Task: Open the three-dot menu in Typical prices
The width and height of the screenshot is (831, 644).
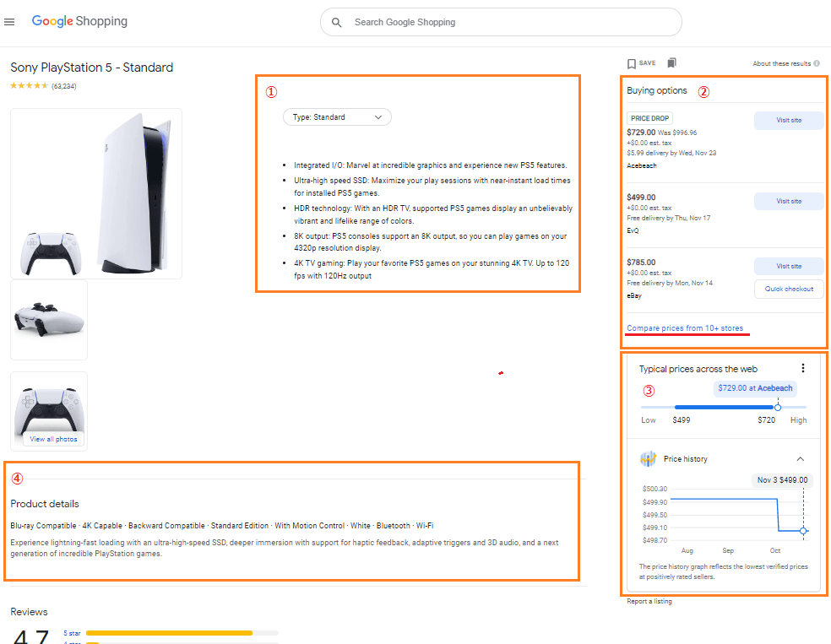Action: [803, 368]
